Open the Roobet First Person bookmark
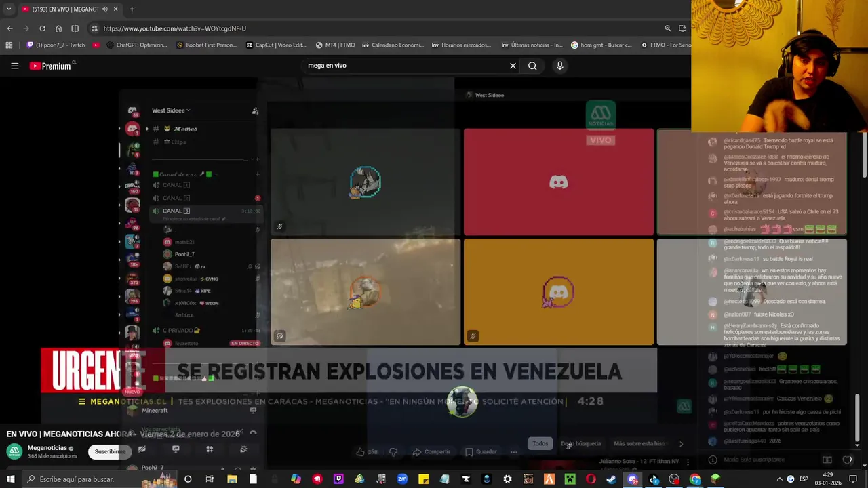This screenshot has width=868, height=488. click(206, 45)
